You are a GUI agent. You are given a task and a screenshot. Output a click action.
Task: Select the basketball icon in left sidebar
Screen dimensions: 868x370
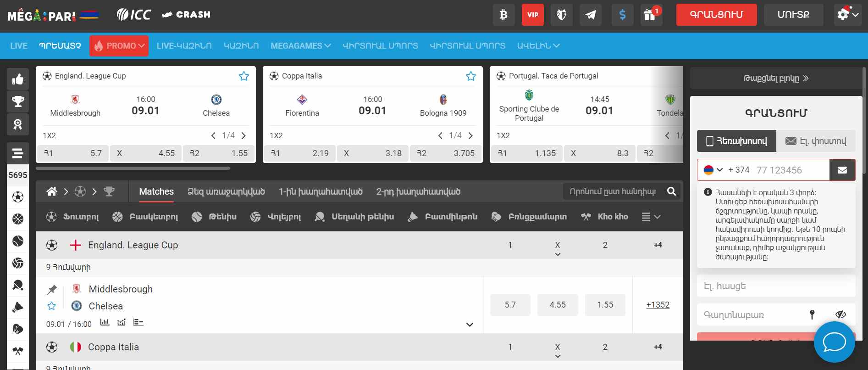point(18,219)
